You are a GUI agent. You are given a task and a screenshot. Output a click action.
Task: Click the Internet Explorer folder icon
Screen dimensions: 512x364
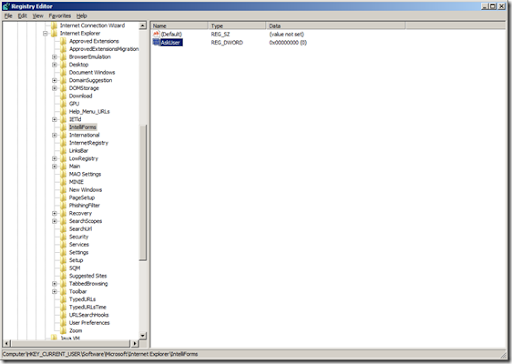pos(54,33)
